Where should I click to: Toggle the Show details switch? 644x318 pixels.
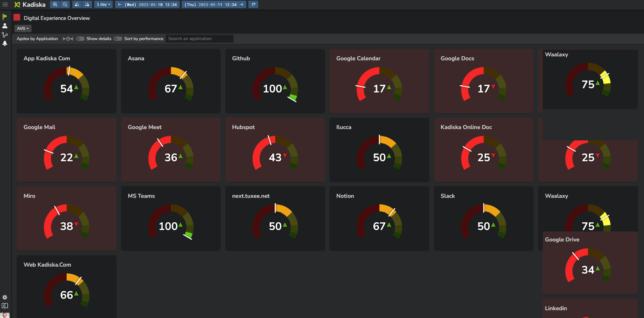click(80, 39)
